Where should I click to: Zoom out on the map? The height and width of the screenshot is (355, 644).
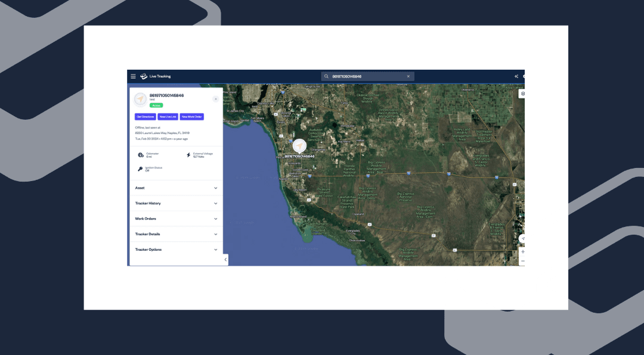pyautogui.click(x=522, y=261)
